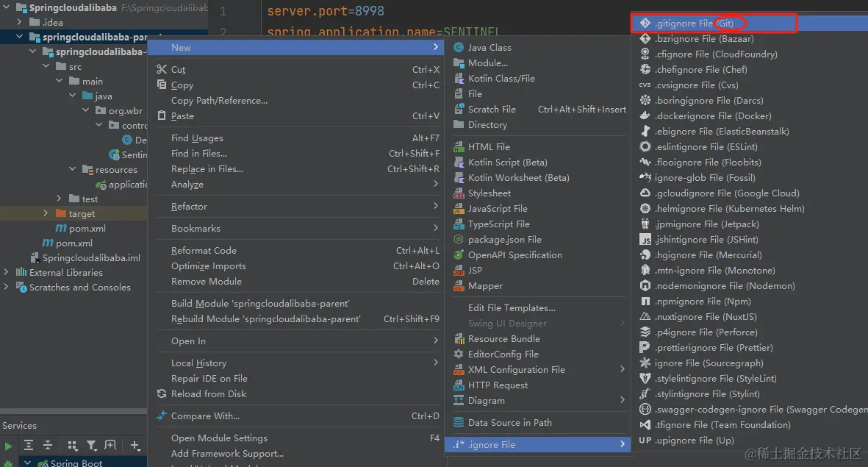Choose Add Framework Support...
This screenshot has height=467, width=868.
click(296, 454)
